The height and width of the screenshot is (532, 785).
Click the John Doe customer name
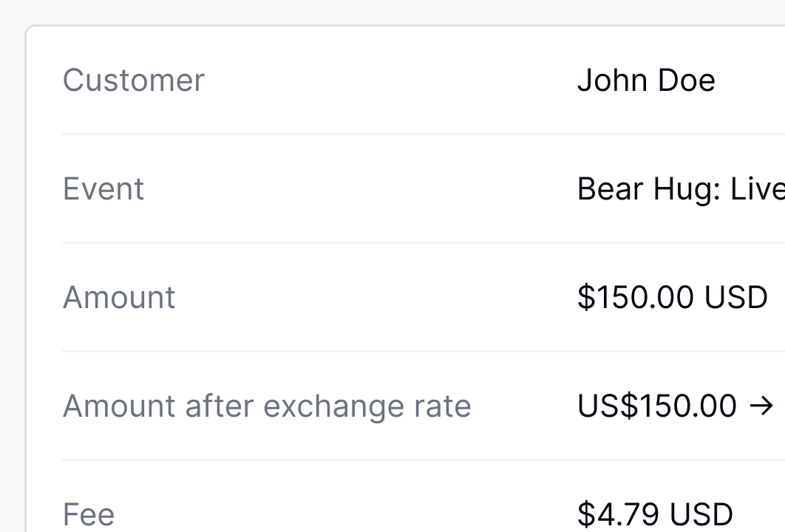click(x=645, y=80)
